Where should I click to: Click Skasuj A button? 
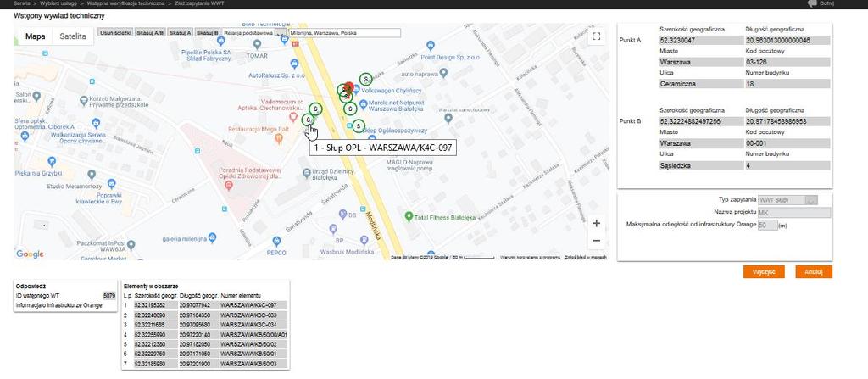(181, 33)
